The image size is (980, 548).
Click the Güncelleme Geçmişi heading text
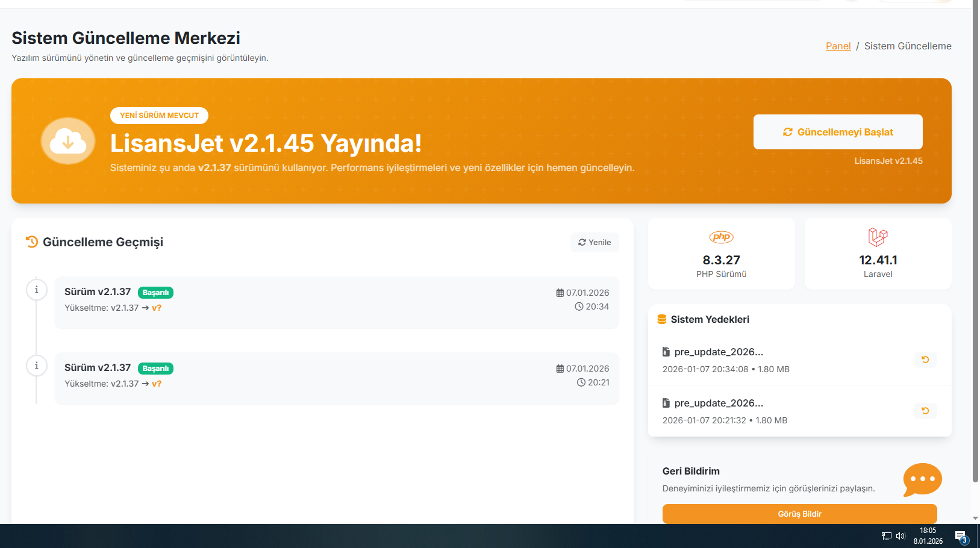(103, 242)
